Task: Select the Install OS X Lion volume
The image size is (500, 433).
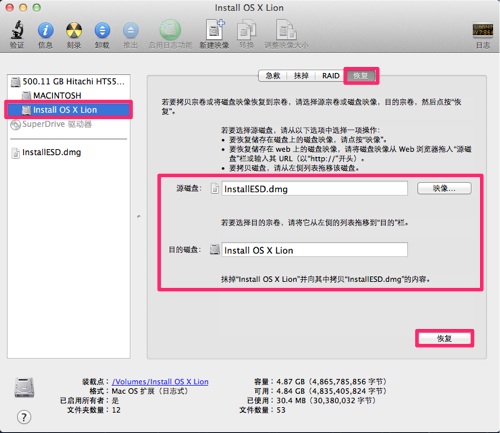Action: click(x=68, y=110)
